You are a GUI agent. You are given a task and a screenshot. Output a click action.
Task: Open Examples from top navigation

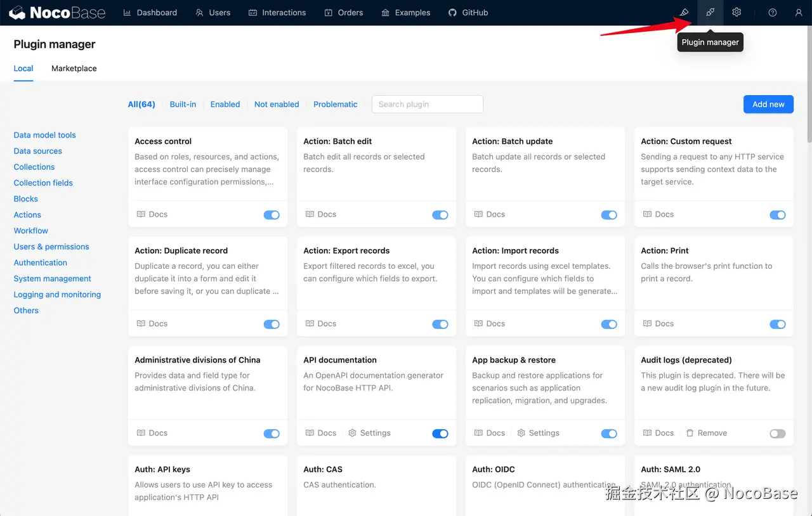tap(406, 13)
